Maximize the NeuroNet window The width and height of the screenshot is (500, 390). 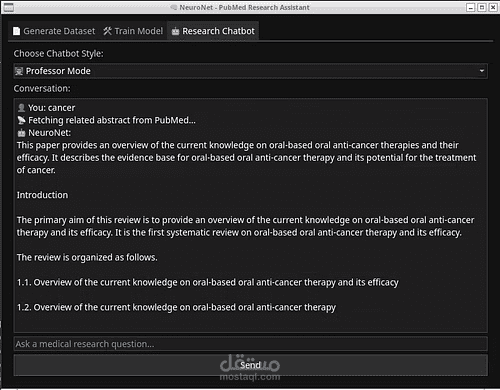(482, 7)
